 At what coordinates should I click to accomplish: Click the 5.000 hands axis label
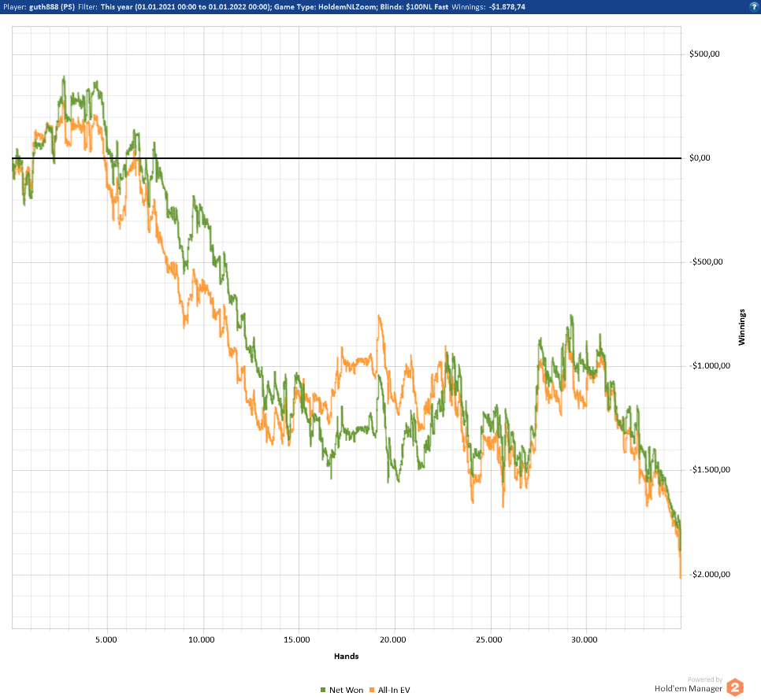coord(106,640)
